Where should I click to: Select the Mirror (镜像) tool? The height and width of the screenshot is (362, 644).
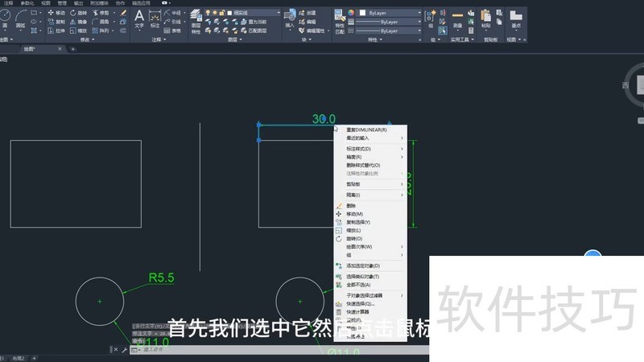(78, 22)
